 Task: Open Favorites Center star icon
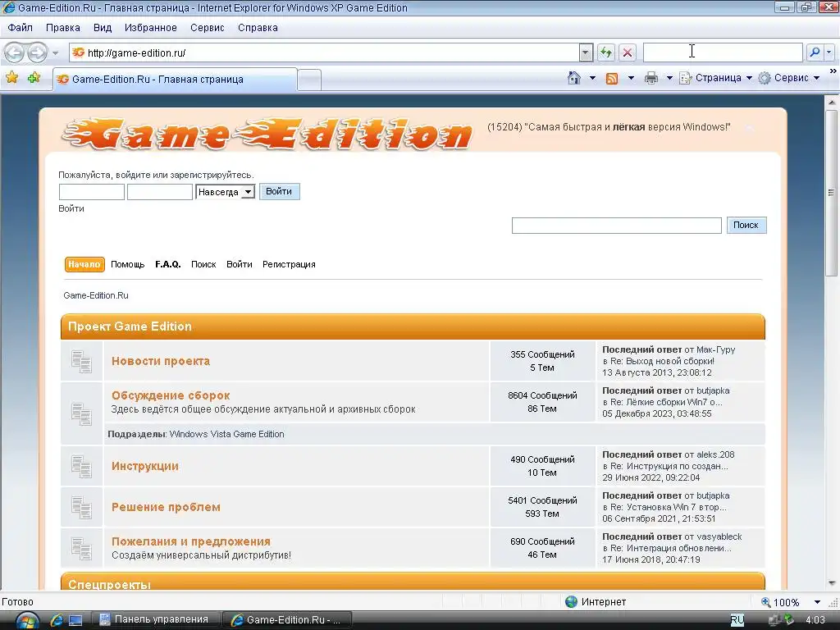click(11, 78)
